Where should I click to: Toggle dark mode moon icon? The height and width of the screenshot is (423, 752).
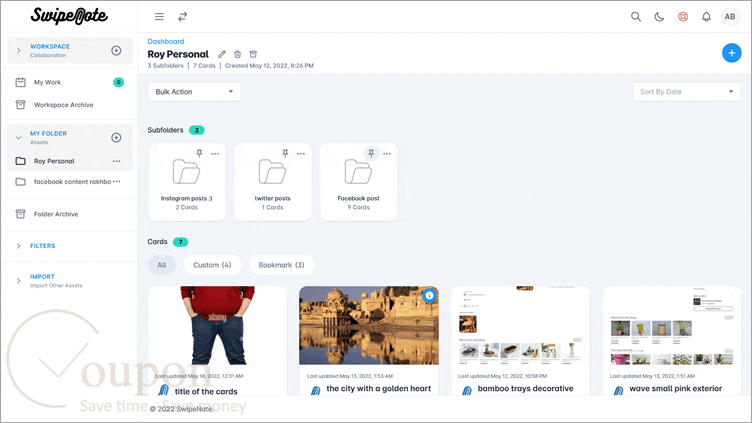(x=659, y=17)
